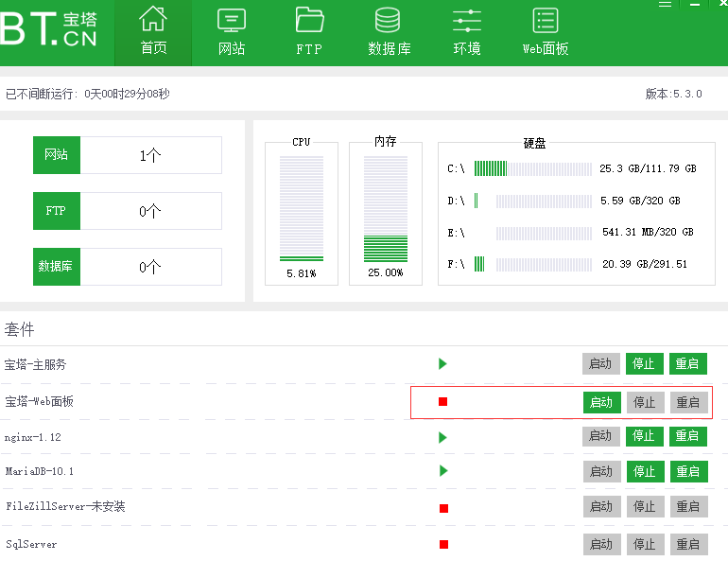Viewport: 728px width, 561px height.
Task: Click 停止 for SqlServer
Action: (x=645, y=544)
